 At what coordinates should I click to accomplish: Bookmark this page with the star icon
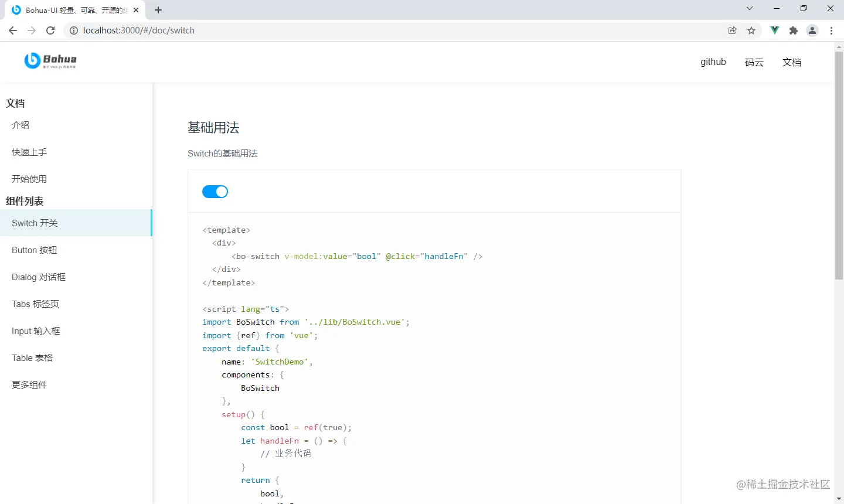pos(751,30)
